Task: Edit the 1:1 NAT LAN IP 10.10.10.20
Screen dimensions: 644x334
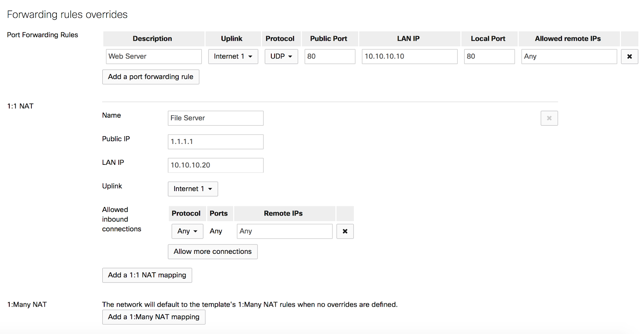Action: pyautogui.click(x=215, y=165)
